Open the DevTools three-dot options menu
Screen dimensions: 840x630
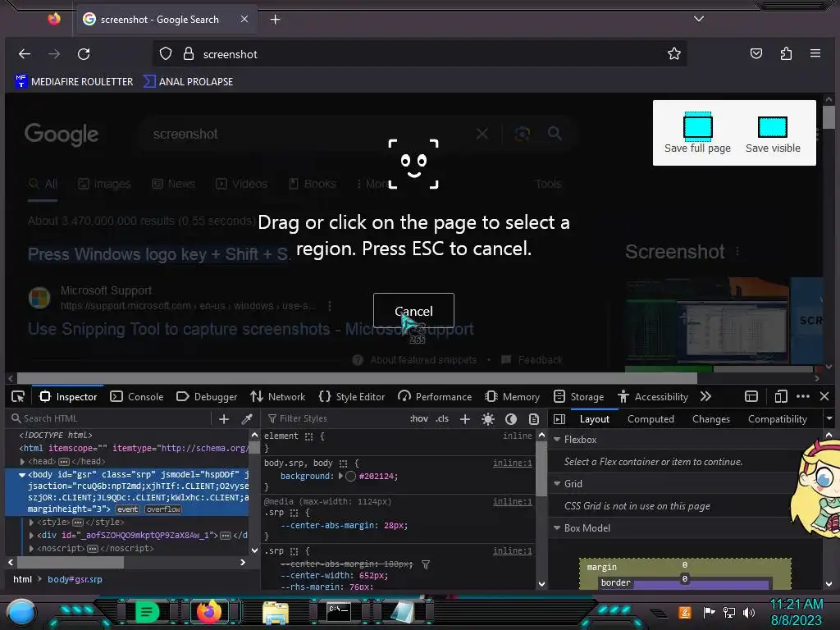click(802, 396)
